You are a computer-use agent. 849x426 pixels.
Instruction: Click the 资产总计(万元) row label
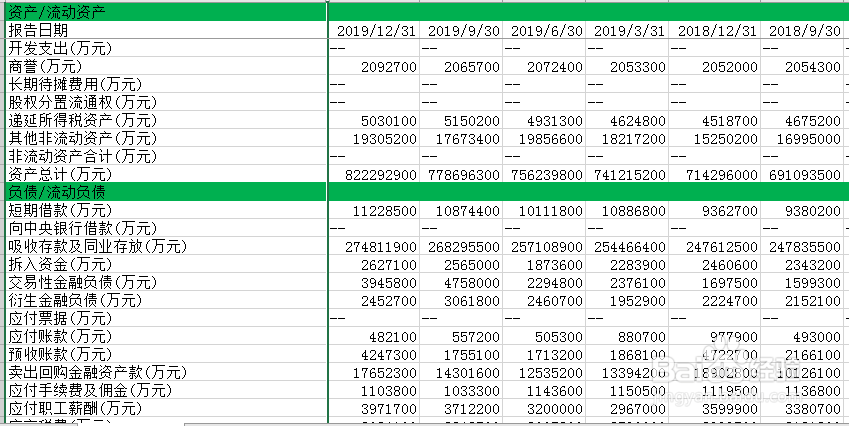point(165,174)
